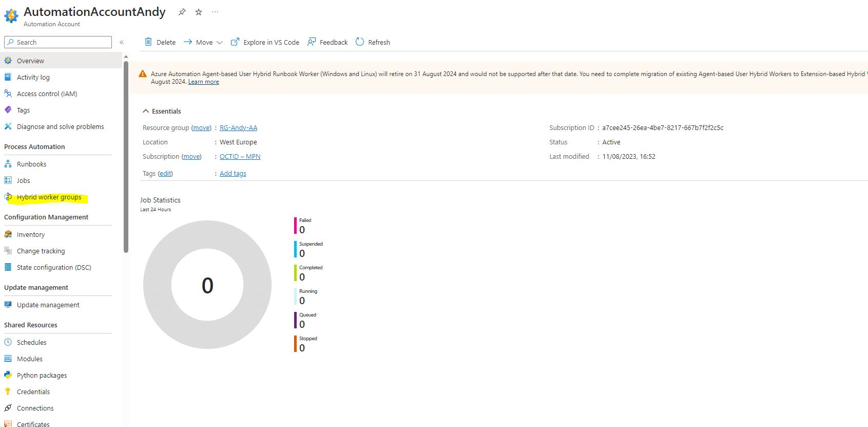Click the Refresh icon in toolbar

click(360, 42)
